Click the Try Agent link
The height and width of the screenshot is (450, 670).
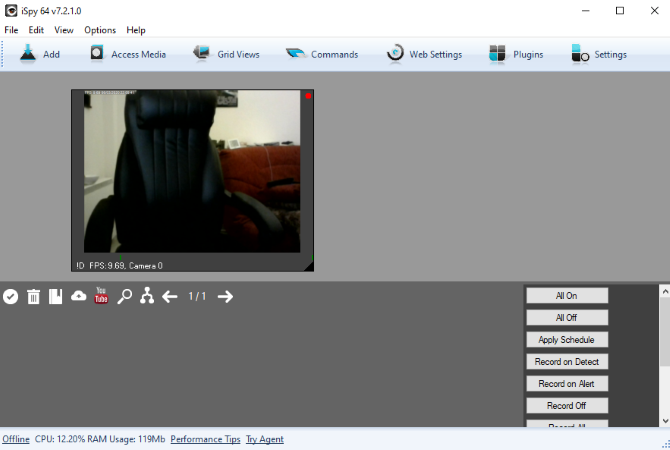click(264, 439)
